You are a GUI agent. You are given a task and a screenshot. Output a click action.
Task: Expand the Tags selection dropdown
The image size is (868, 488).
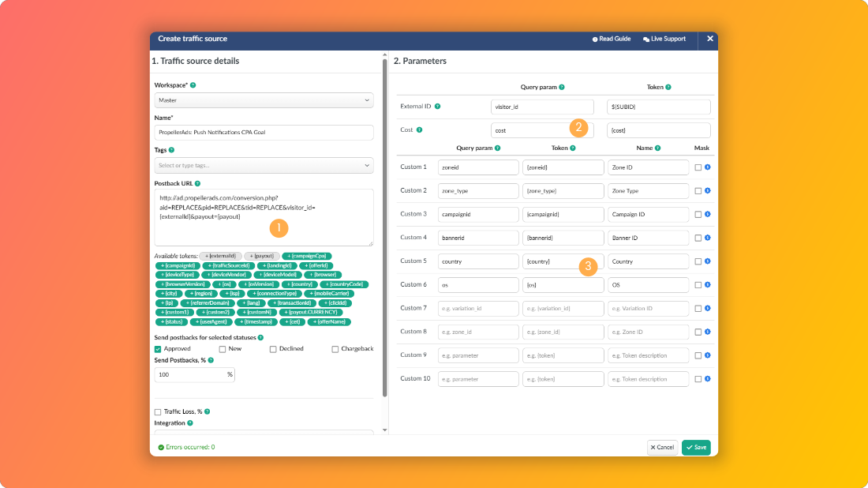click(264, 166)
